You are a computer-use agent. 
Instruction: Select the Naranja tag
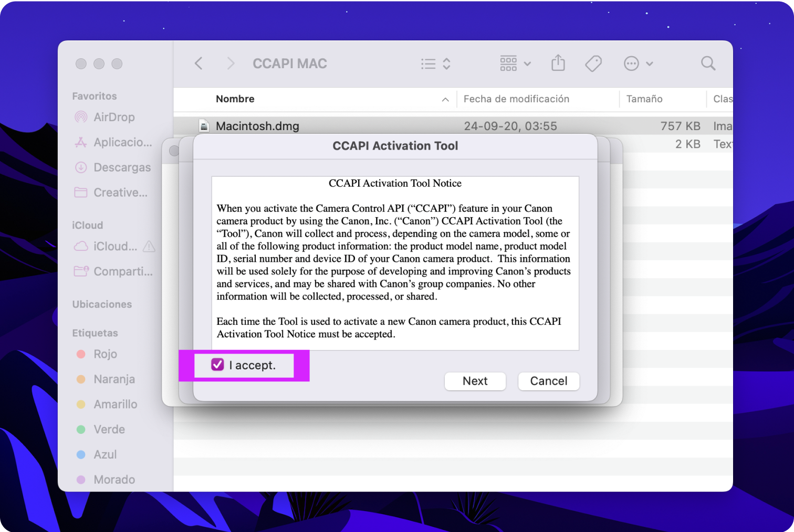pyautogui.click(x=106, y=379)
